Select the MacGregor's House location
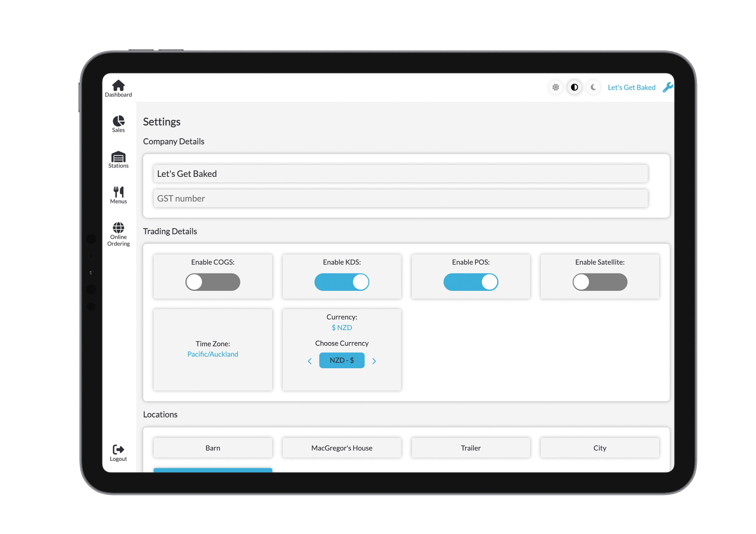 pyautogui.click(x=341, y=448)
